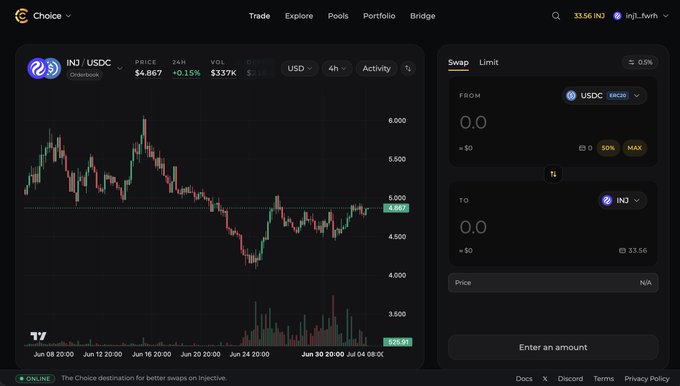Image resolution: width=680 pixels, height=386 pixels.
Task: Go to the Explore page
Action: pyautogui.click(x=299, y=16)
